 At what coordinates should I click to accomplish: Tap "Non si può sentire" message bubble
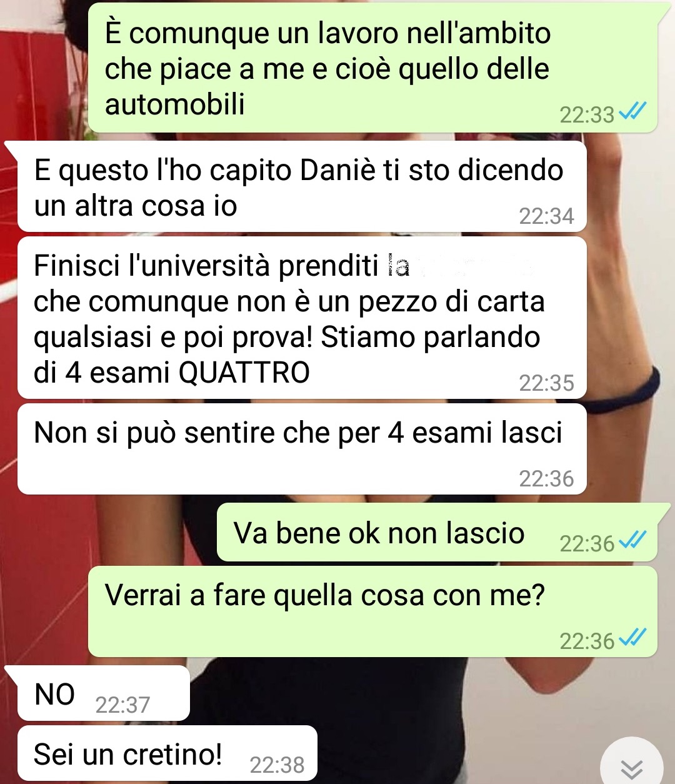(x=302, y=449)
